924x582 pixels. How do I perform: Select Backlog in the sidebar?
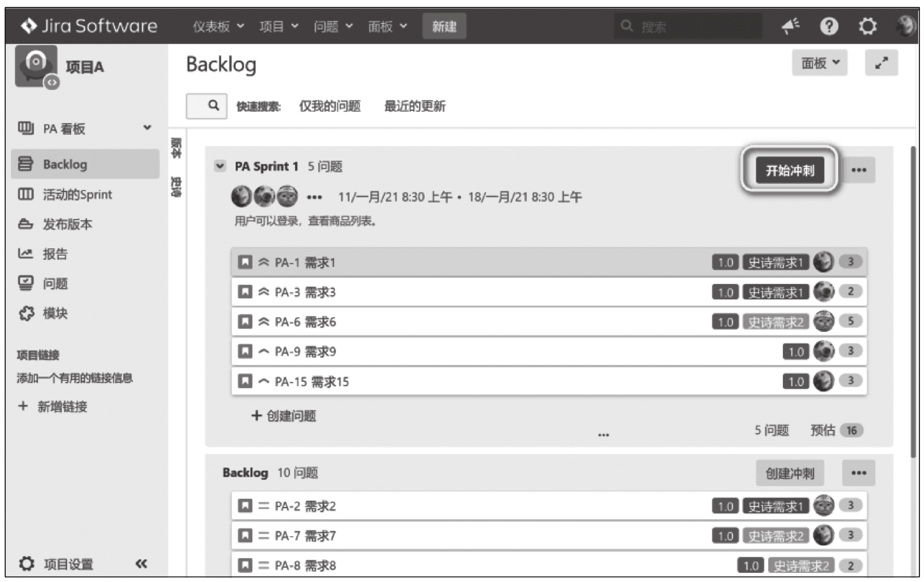(x=85, y=164)
